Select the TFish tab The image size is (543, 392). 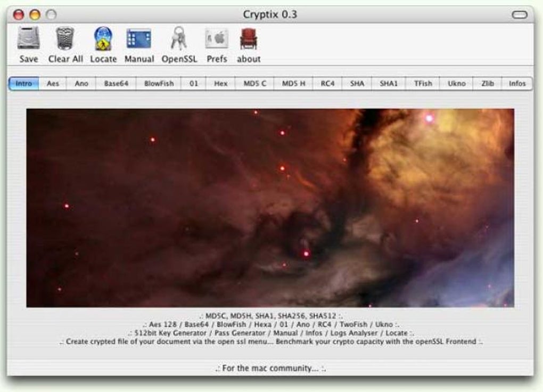click(x=423, y=83)
